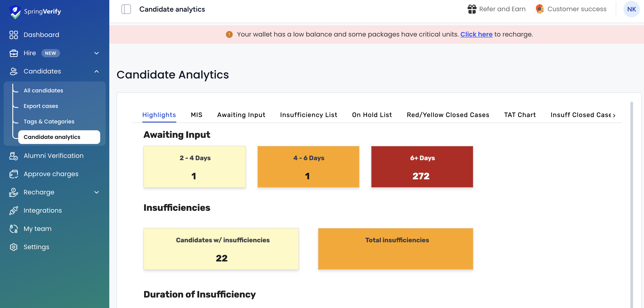Open All candidates in sidebar

43,90
